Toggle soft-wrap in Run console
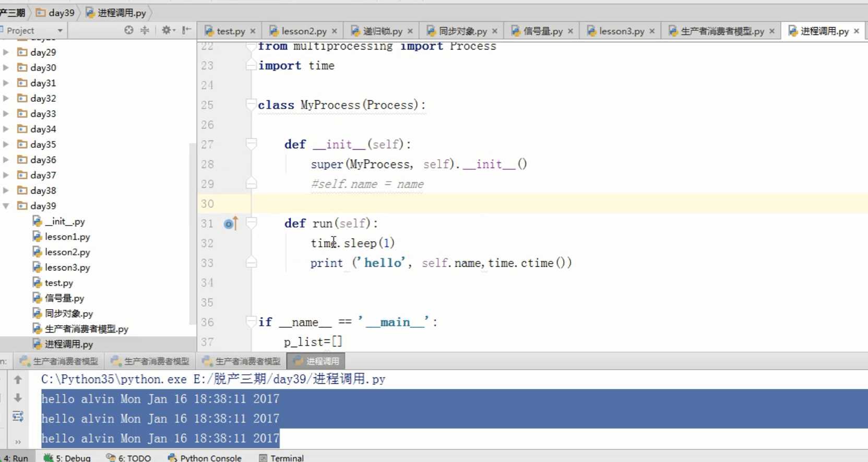Image resolution: width=868 pixels, height=462 pixels. [18, 416]
